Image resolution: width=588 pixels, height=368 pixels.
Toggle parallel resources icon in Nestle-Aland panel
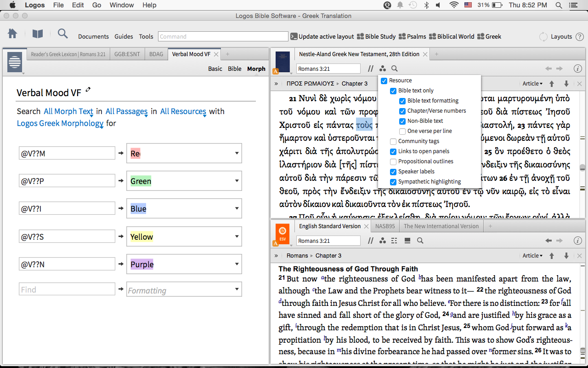pyautogui.click(x=371, y=69)
